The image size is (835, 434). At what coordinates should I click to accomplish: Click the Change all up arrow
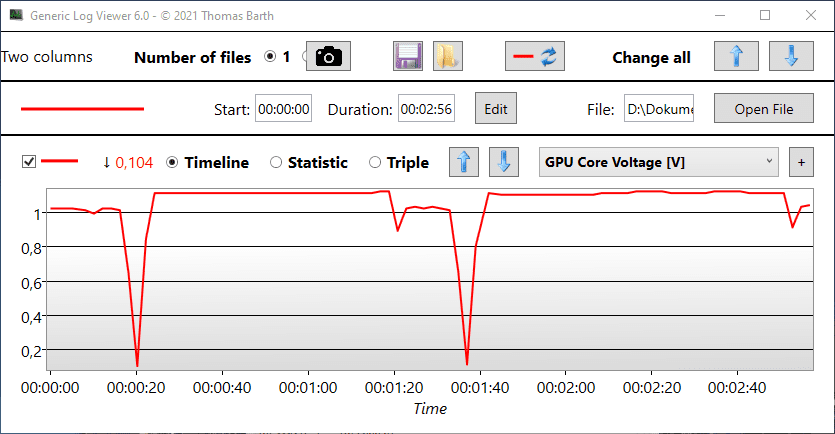[736, 56]
